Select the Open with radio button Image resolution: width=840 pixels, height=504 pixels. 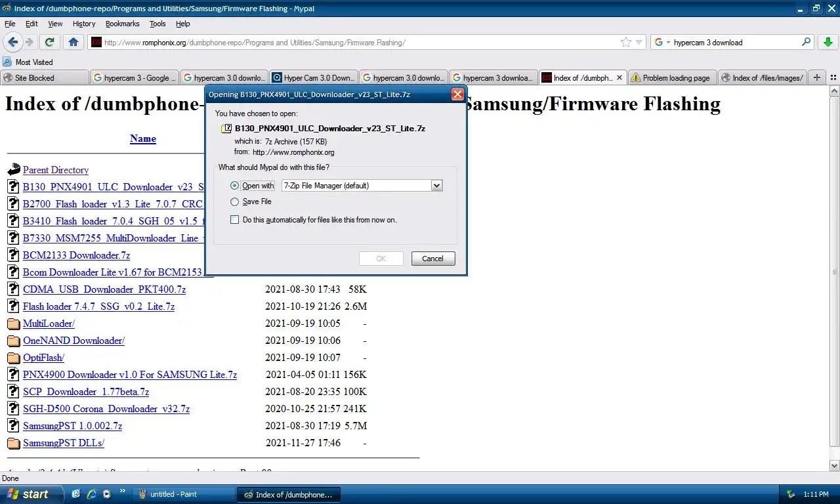[x=235, y=186]
